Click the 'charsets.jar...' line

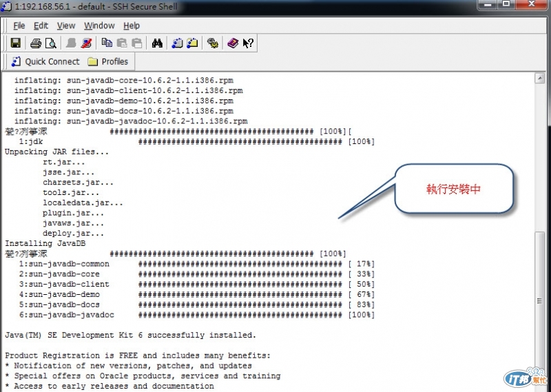78,183
